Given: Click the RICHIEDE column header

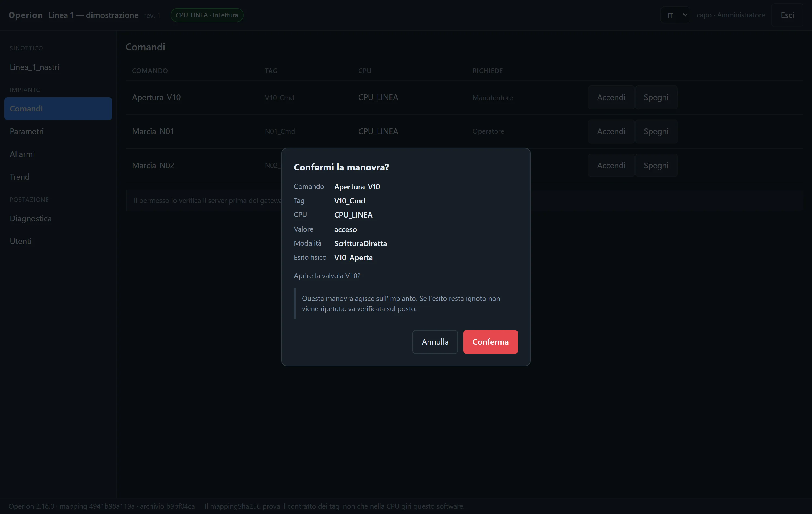Looking at the screenshot, I should pyautogui.click(x=487, y=71).
